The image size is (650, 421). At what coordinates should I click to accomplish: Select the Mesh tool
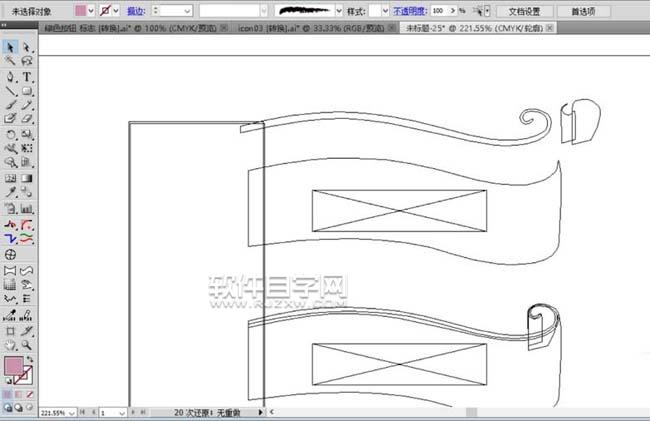pos(10,178)
